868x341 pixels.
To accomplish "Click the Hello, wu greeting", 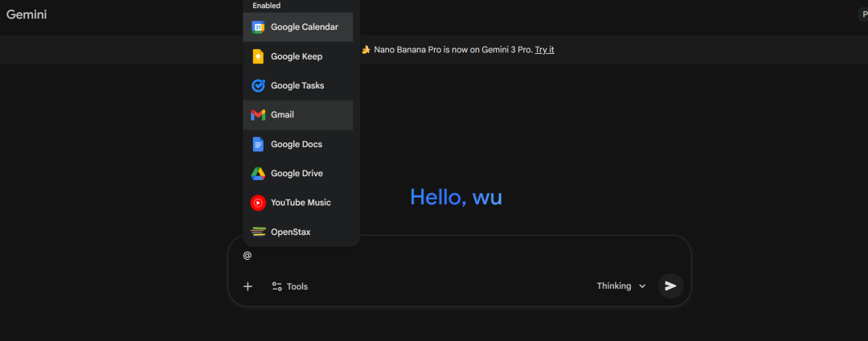I will pyautogui.click(x=457, y=197).
